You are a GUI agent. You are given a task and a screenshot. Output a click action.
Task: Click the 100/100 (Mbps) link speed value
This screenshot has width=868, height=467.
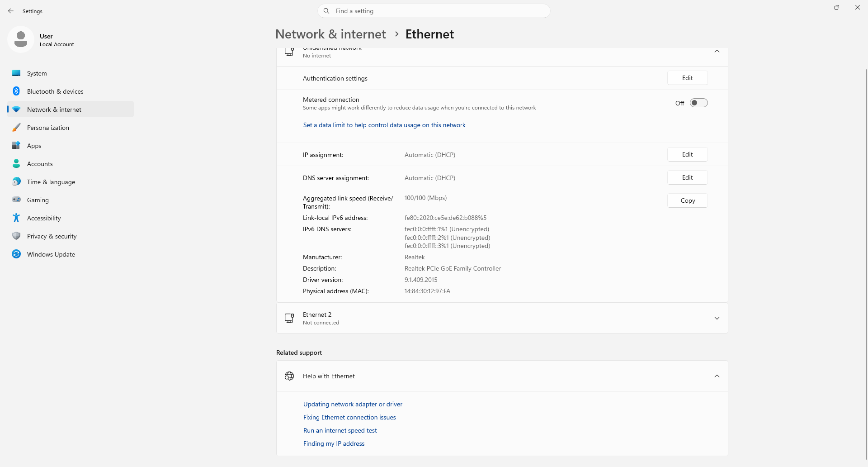click(425, 198)
